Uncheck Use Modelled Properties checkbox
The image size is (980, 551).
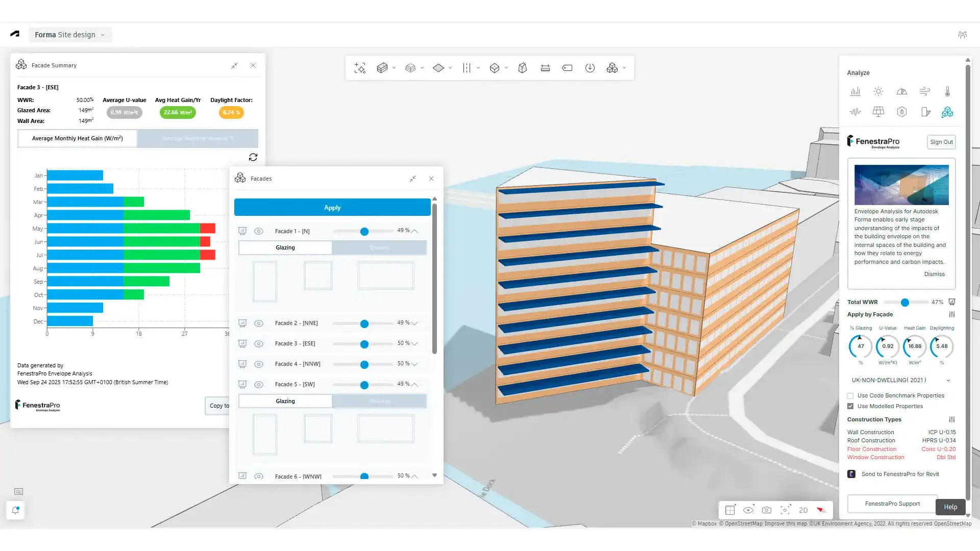[850, 406]
